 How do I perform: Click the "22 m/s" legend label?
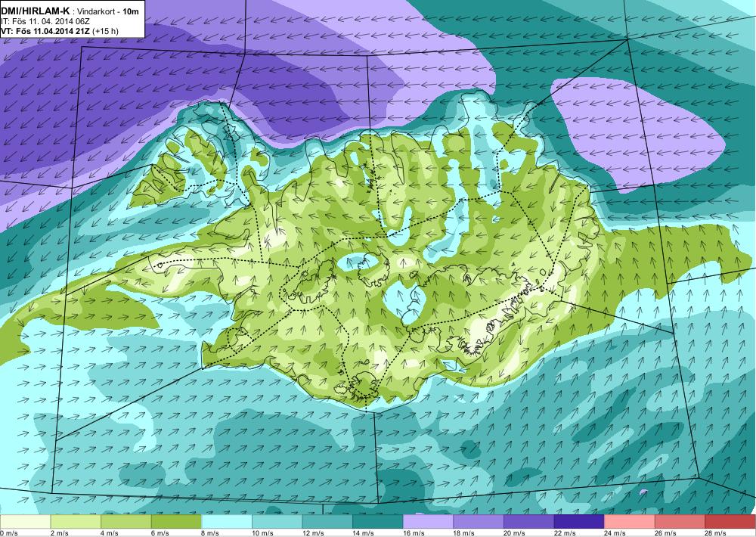pyautogui.click(x=565, y=533)
